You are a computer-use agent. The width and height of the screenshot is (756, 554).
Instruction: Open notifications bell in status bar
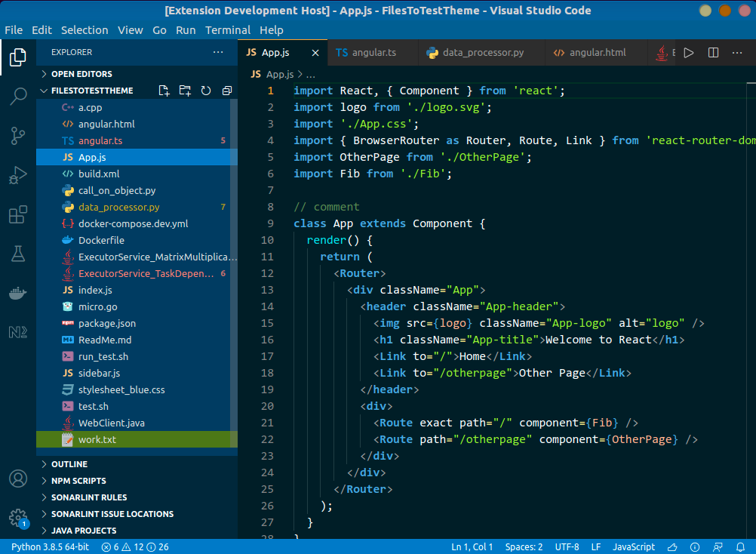(740, 546)
